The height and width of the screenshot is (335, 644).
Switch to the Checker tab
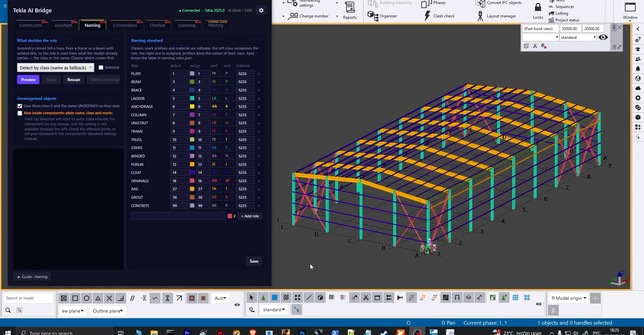coord(157,25)
